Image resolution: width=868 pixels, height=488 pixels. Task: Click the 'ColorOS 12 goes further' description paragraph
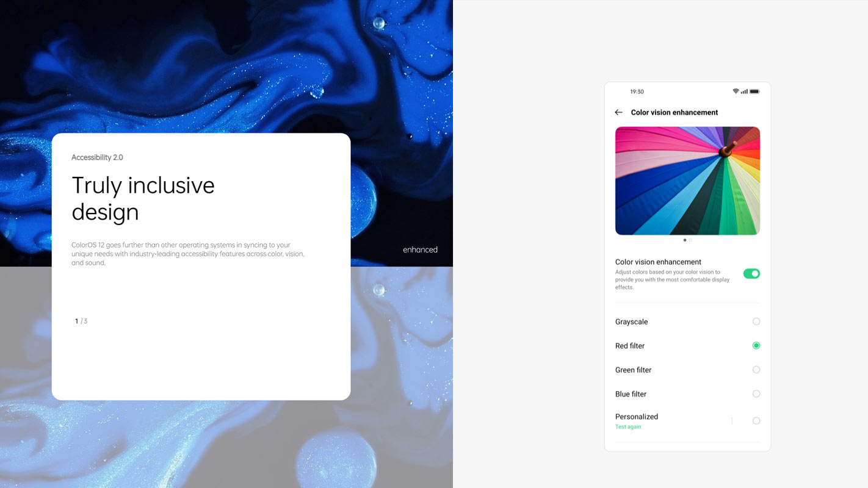point(188,254)
